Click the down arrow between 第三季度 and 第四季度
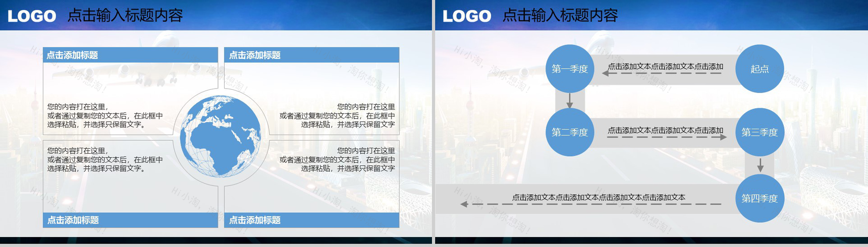The height and width of the screenshot is (247, 868). 760,165
